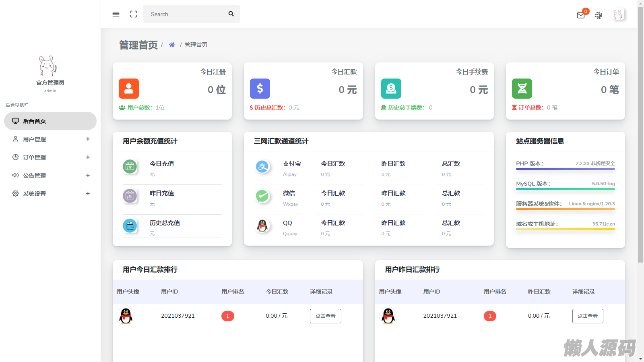The height and width of the screenshot is (362, 644).
Task: Click the orange user registration icon
Action: pyautogui.click(x=129, y=89)
